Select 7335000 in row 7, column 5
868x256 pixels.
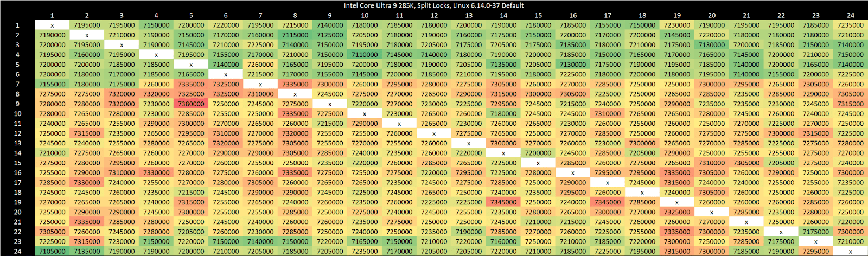click(191, 84)
